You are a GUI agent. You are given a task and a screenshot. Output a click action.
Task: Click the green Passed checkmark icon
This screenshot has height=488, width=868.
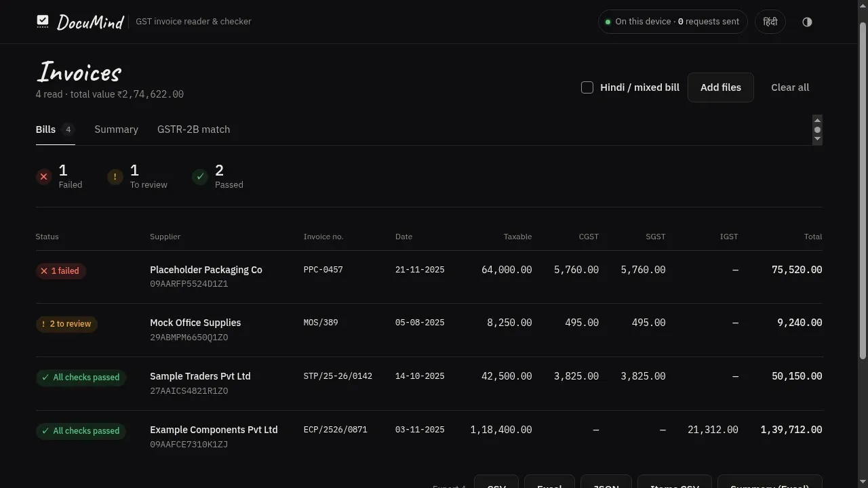click(x=200, y=177)
